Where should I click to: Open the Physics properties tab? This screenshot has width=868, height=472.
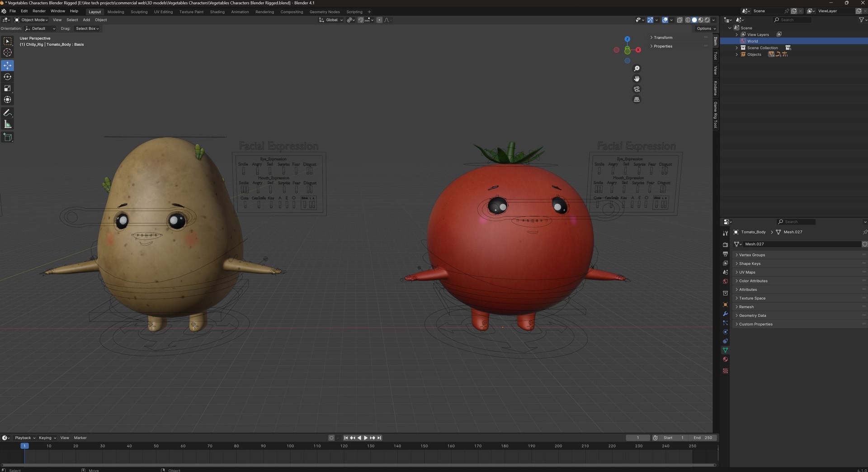coord(725,332)
